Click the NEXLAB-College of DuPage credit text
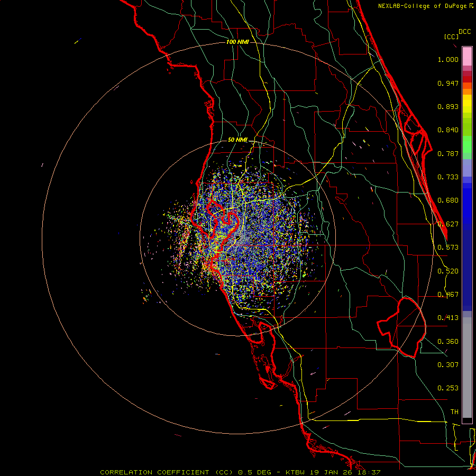The height and width of the screenshot is (476, 476). point(422,6)
